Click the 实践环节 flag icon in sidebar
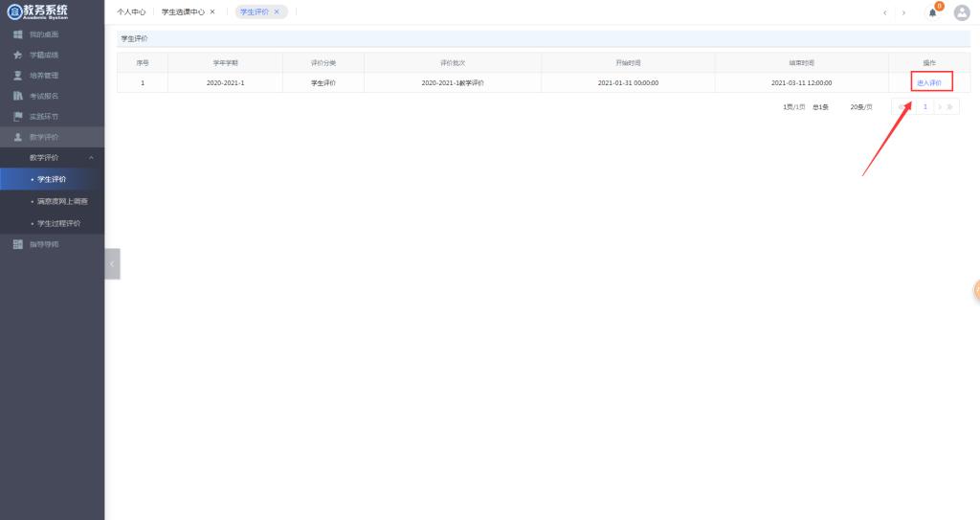Viewport: 980px width, 520px height. click(17, 116)
